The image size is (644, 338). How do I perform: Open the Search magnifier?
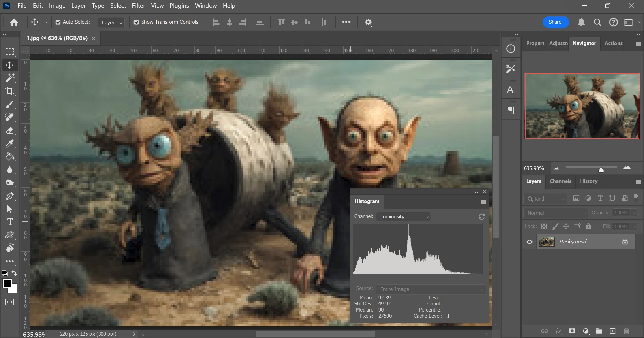pos(597,22)
